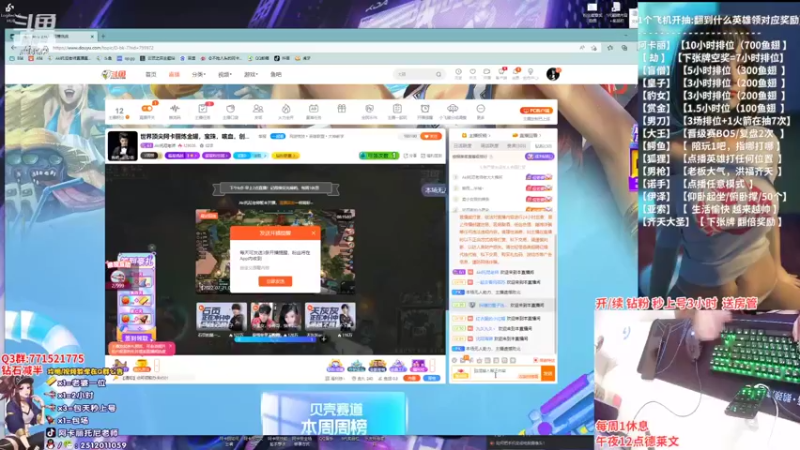Image resolution: width=800 pixels, height=450 pixels.
Task: Open the first gift icon in gift bar
Action: point(335,365)
